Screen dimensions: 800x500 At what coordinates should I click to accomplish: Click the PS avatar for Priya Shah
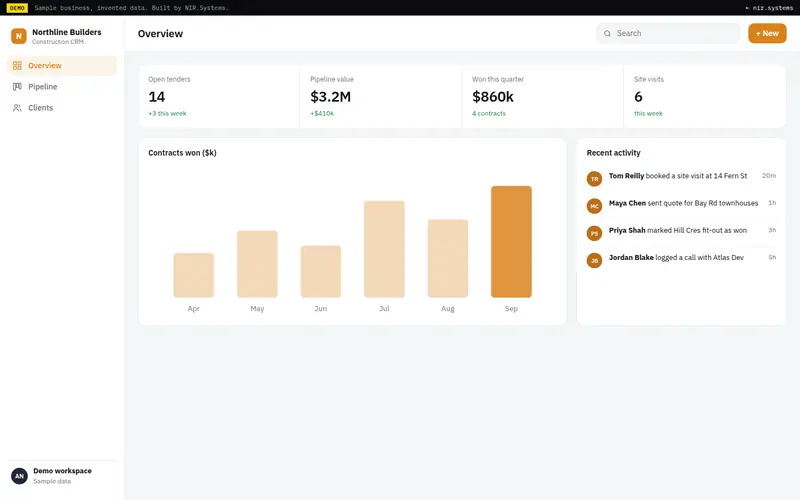[x=594, y=233]
